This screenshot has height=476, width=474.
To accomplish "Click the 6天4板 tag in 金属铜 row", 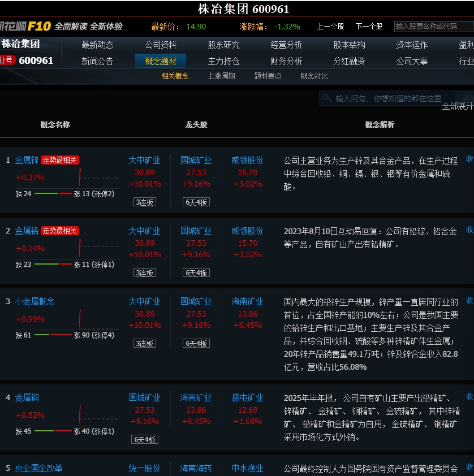I will pyautogui.click(x=145, y=440).
